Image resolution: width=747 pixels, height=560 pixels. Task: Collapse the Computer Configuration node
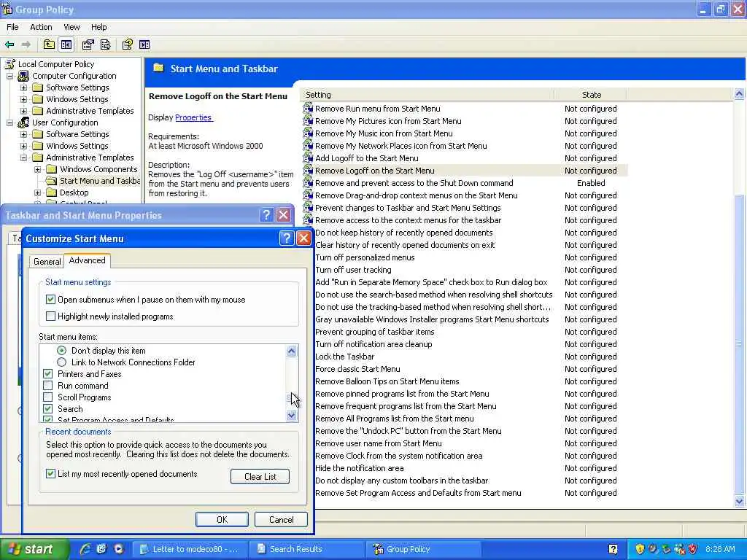(x=9, y=76)
